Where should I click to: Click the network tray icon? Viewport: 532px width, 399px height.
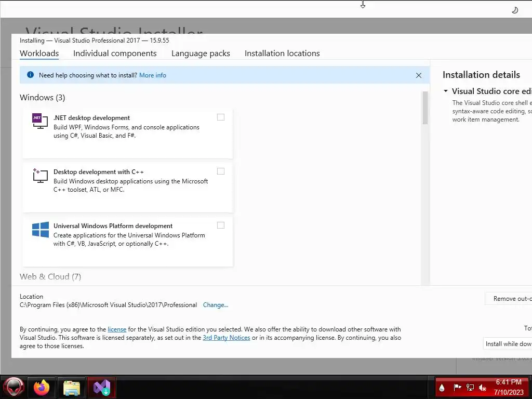(470, 388)
